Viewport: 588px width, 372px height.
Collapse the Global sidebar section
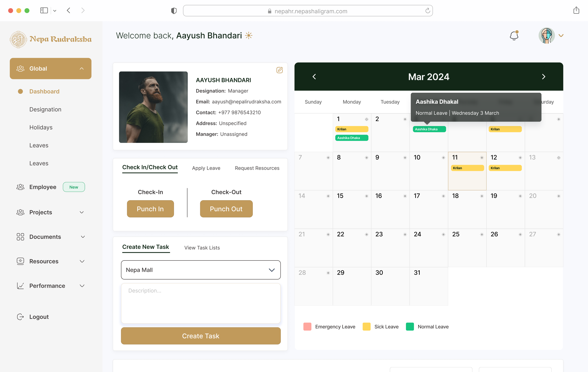click(x=82, y=69)
